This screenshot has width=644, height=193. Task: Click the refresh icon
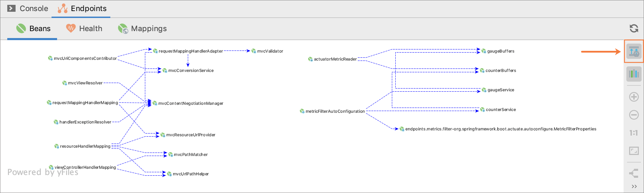point(634,28)
